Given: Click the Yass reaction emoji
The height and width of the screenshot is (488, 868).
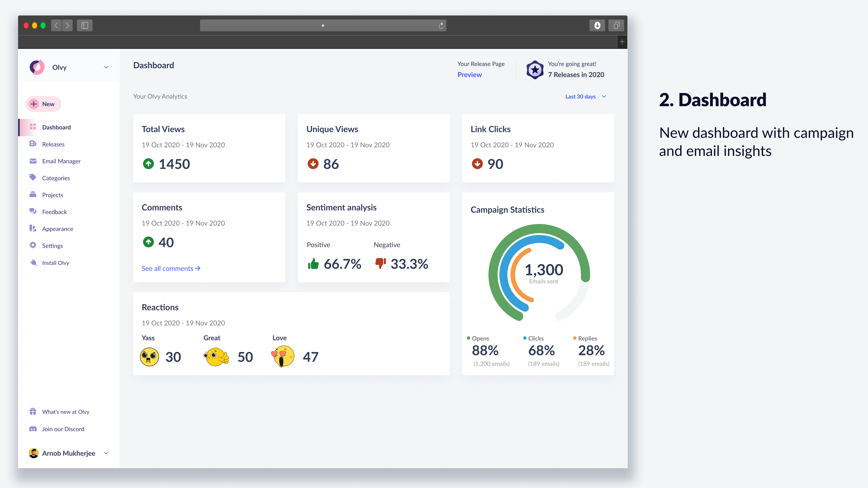Looking at the screenshot, I should click(x=149, y=357).
